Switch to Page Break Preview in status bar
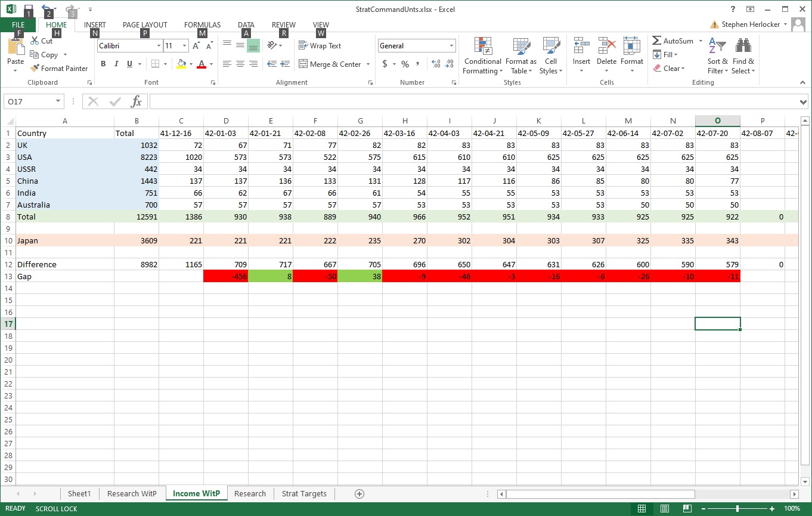This screenshot has height=516, width=812. tap(686, 509)
